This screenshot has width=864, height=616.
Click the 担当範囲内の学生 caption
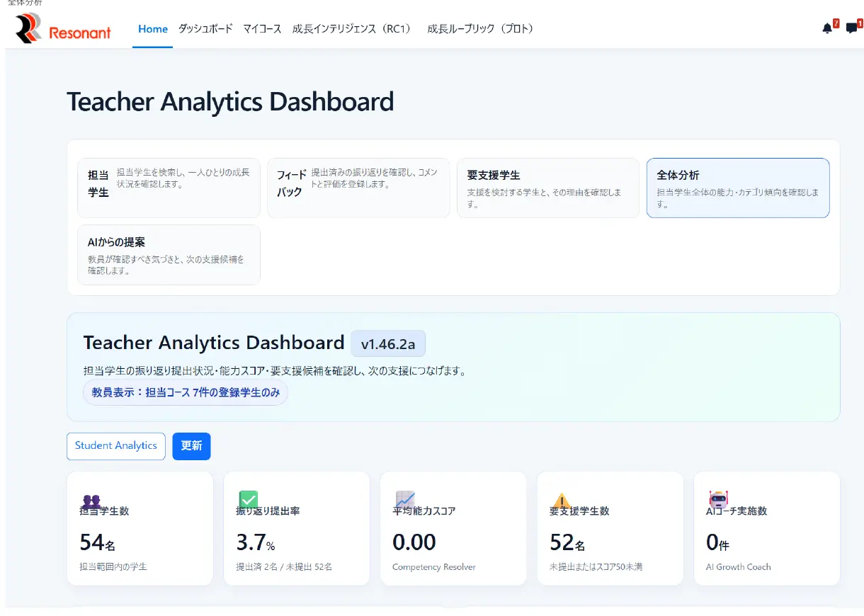pos(113,567)
